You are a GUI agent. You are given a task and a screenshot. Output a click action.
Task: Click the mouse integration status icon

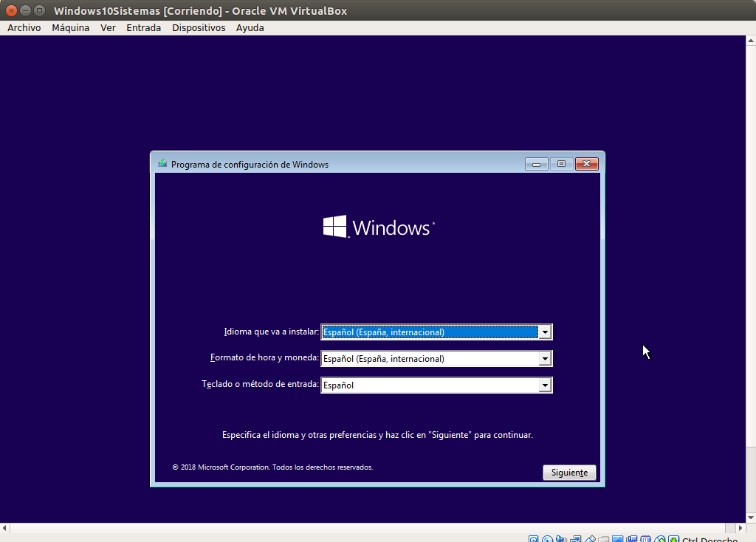coord(660,539)
